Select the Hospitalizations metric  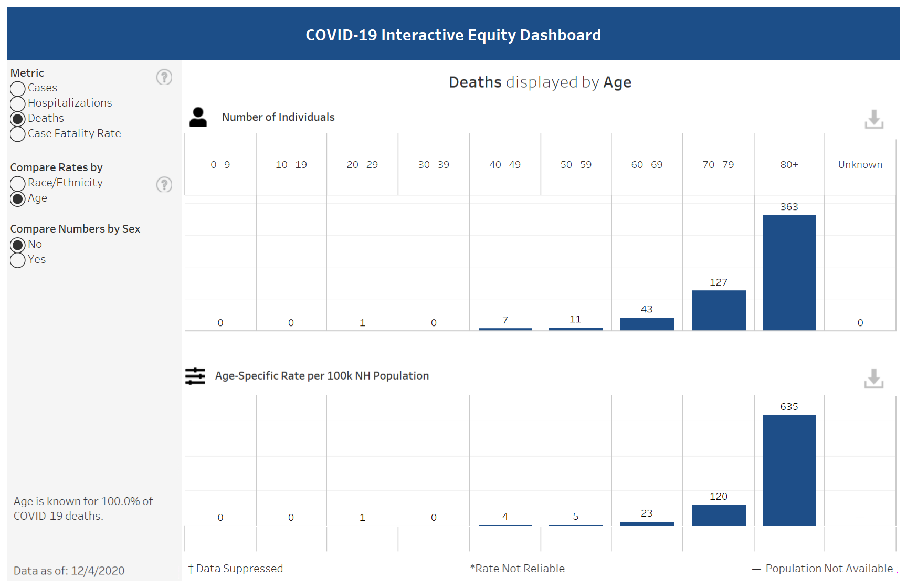[18, 104]
